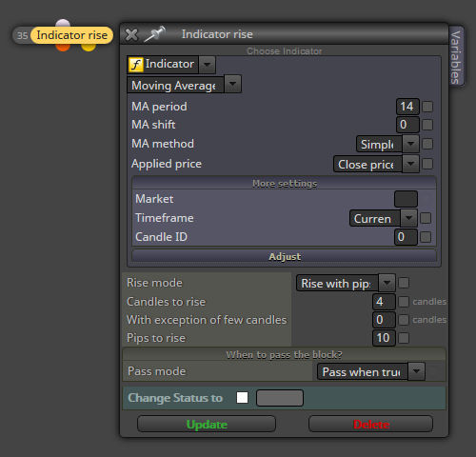The image size is (476, 457).
Task: Open the MA method Simple dropdown
Action: pos(410,144)
